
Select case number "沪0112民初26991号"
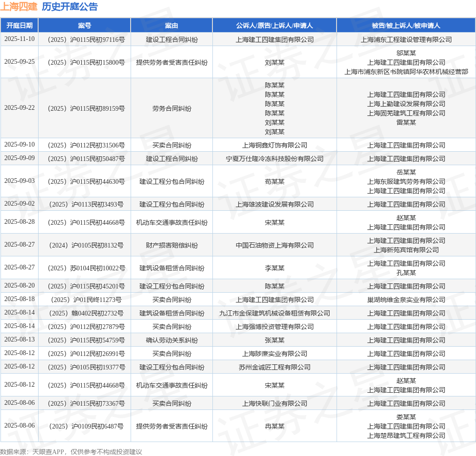pos(86,354)
